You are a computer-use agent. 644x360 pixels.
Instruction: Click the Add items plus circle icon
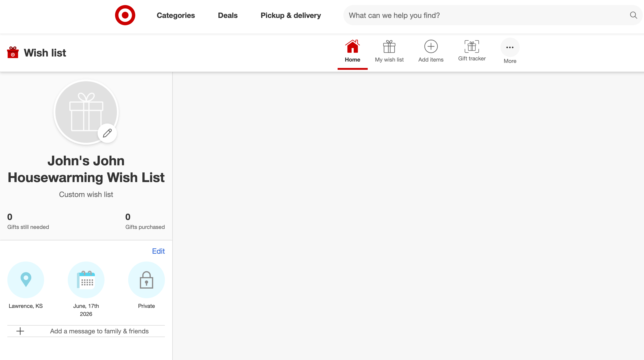431,46
